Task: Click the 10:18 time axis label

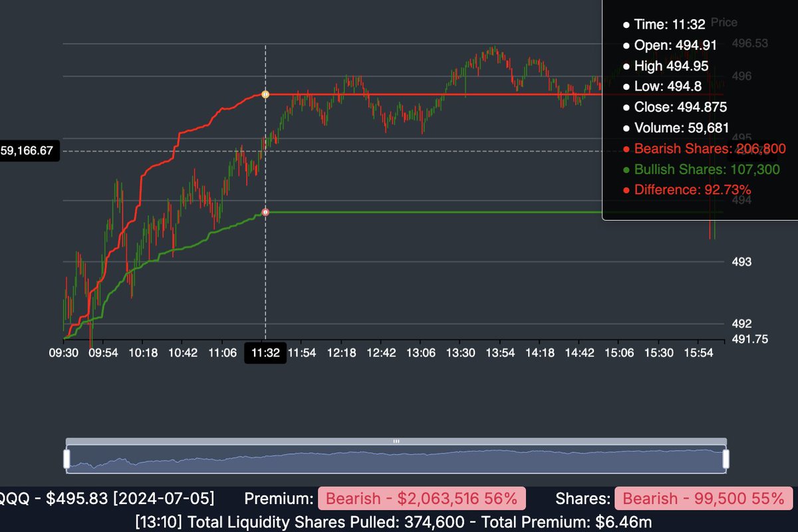Action: coord(143,353)
